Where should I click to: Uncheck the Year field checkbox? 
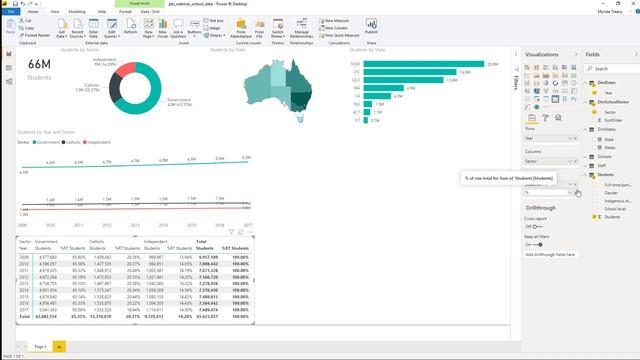[x=594, y=93]
